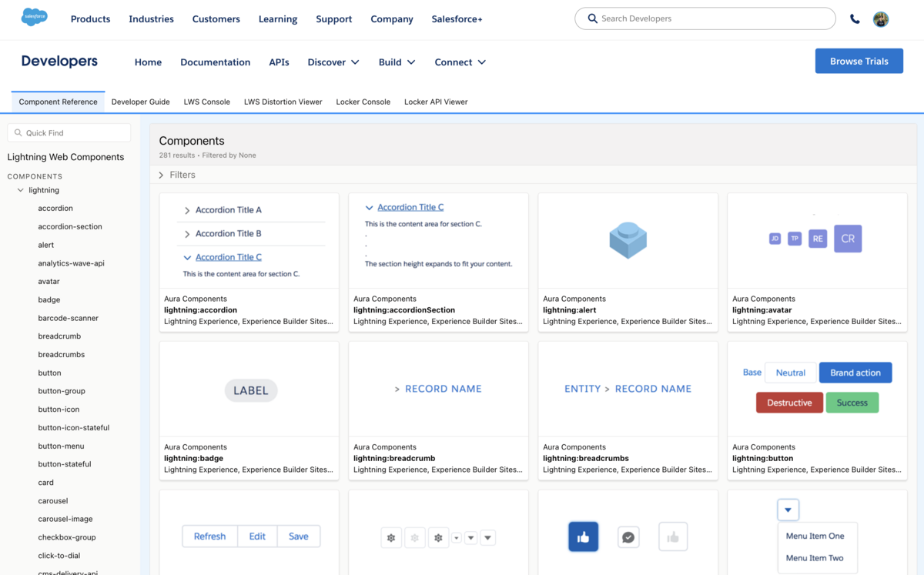Image resolution: width=924 pixels, height=575 pixels.
Task: Click the blue block icon in lightning:alert preview
Action: point(628,239)
